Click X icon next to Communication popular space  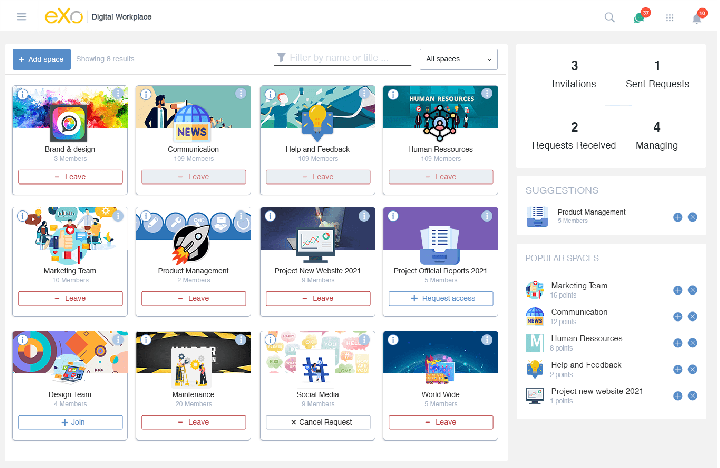[693, 316]
